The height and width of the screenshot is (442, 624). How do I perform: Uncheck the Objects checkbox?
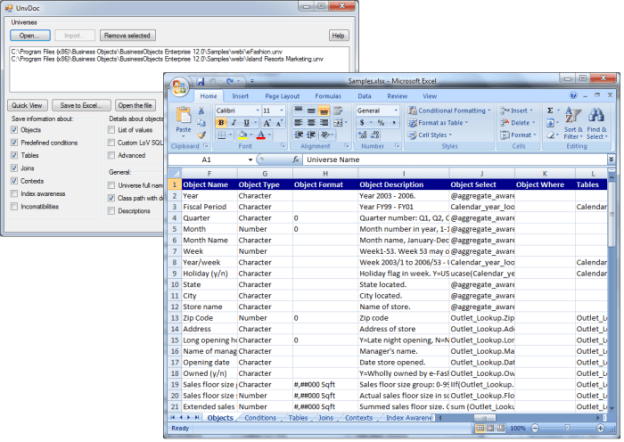15,130
